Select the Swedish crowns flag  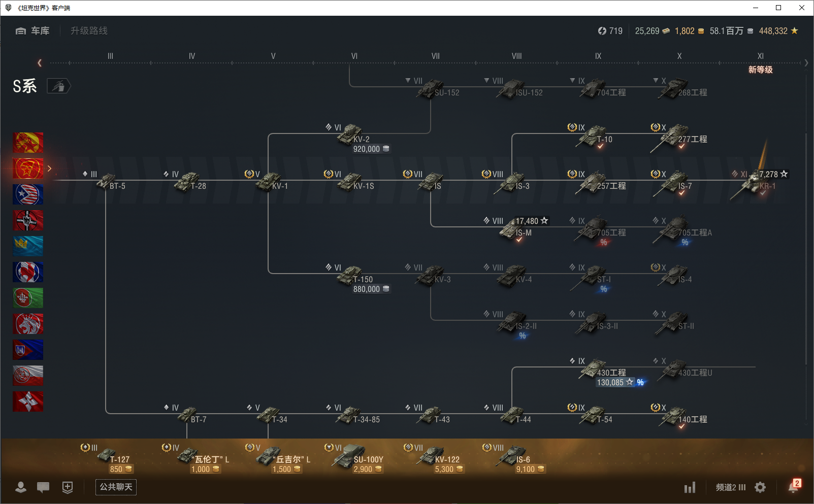[28, 246]
